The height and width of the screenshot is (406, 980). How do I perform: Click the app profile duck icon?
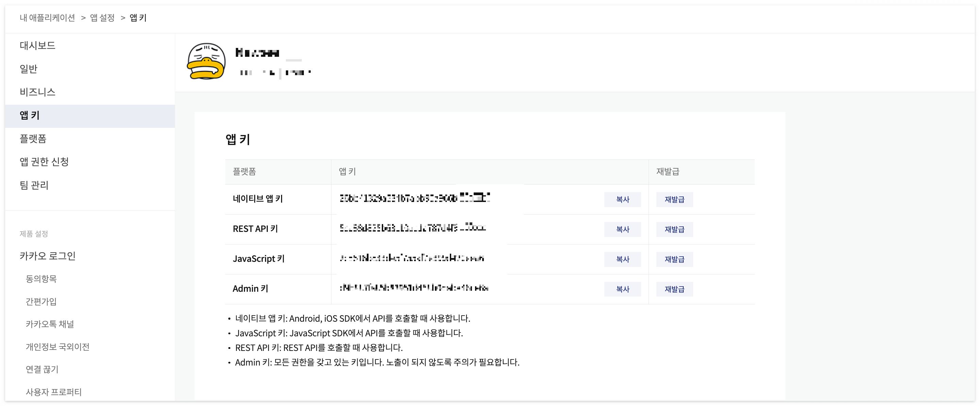(x=206, y=61)
